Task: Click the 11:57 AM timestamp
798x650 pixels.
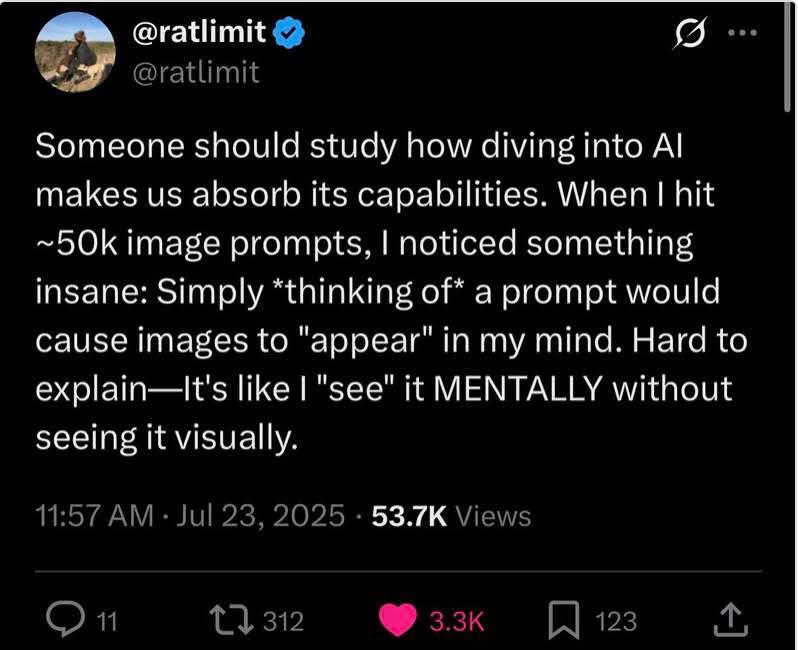Action: click(x=93, y=515)
